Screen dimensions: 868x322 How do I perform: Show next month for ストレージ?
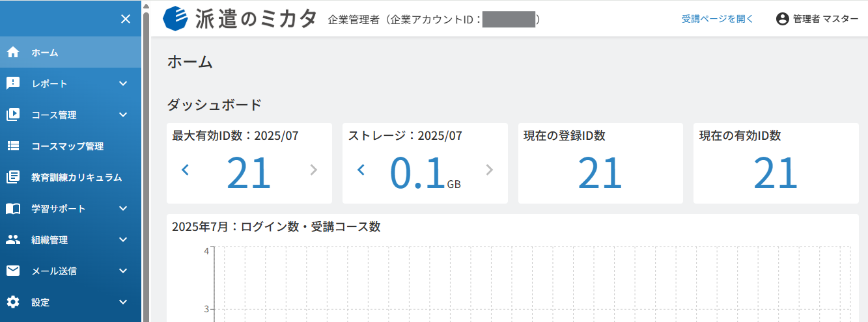click(490, 170)
